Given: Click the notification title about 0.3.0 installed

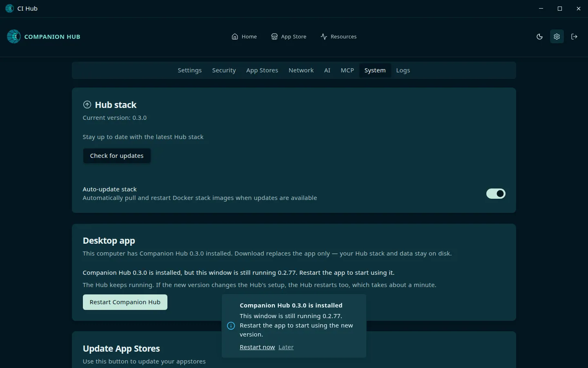Looking at the screenshot, I should point(291,305).
